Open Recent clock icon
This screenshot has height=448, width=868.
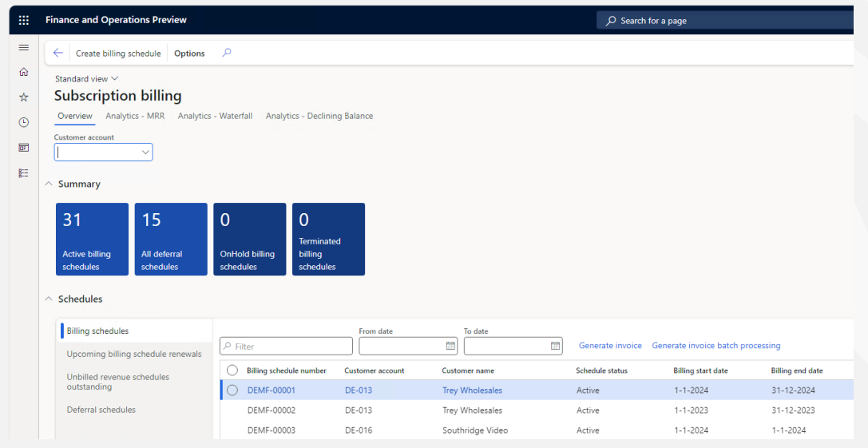tap(24, 122)
